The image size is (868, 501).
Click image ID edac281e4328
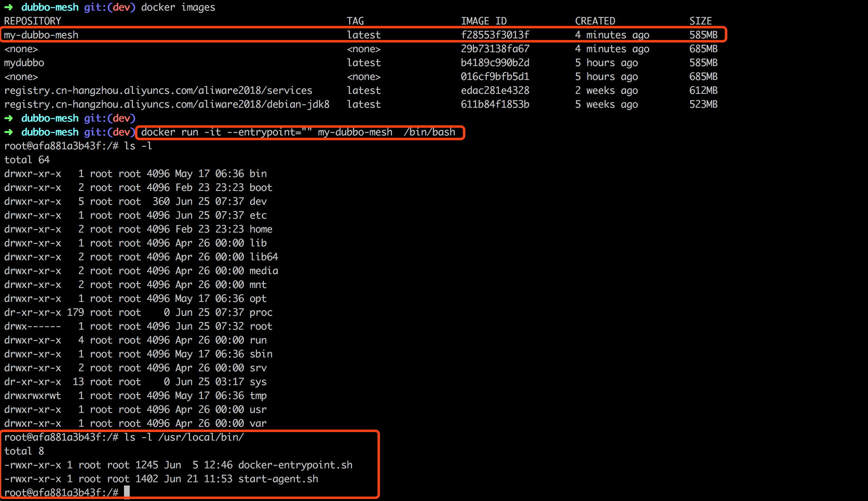click(x=495, y=91)
